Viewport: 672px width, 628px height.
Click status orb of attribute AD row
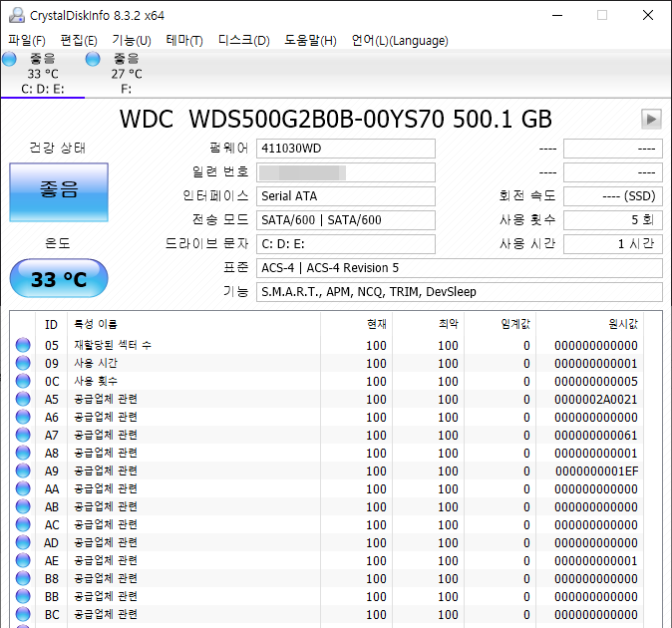tap(23, 542)
